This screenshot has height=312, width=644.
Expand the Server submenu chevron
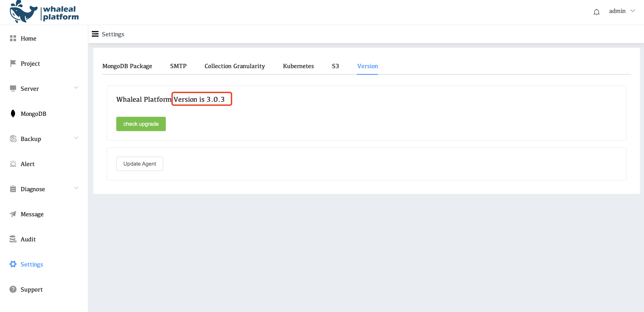76,88
